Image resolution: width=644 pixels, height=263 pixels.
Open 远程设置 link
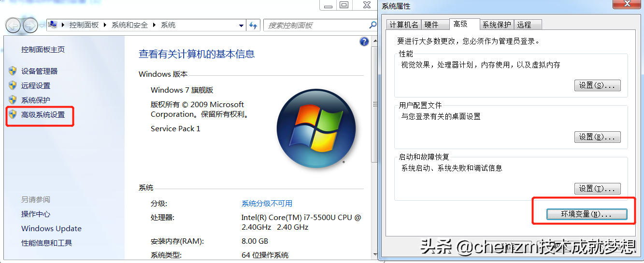[36, 85]
